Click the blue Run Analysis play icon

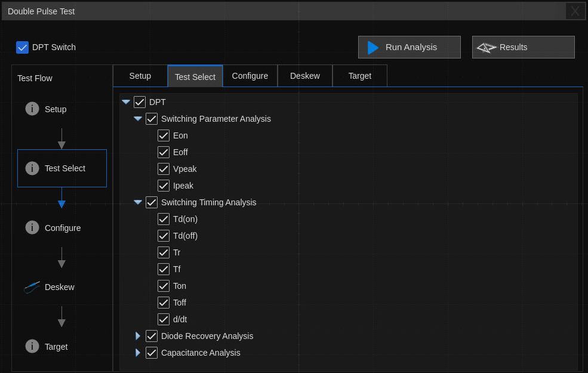point(373,47)
